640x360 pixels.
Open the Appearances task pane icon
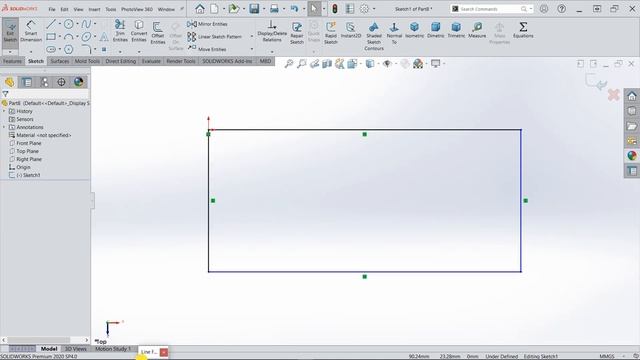click(x=632, y=156)
